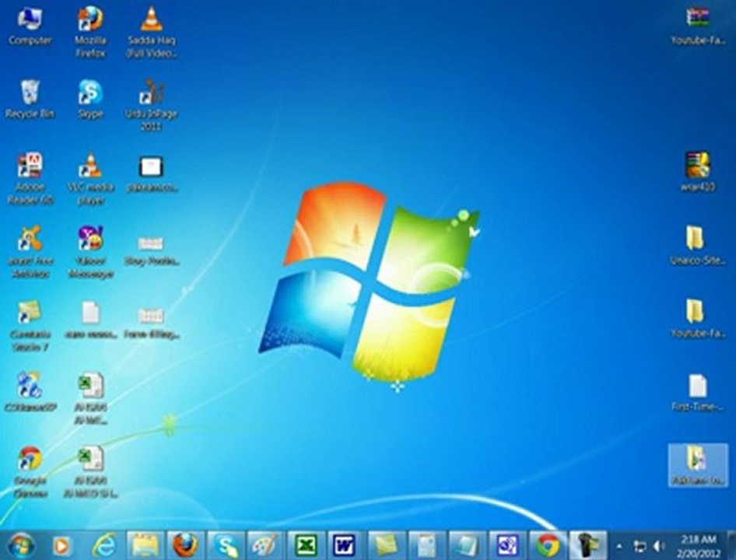Open the volume control tray icon
This screenshot has height=560, width=736.
click(x=658, y=546)
